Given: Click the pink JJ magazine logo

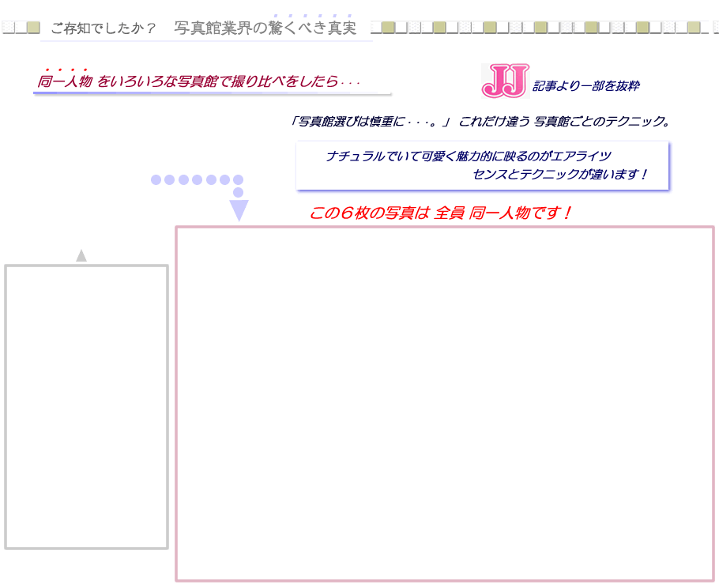Looking at the screenshot, I should coord(506,81).
